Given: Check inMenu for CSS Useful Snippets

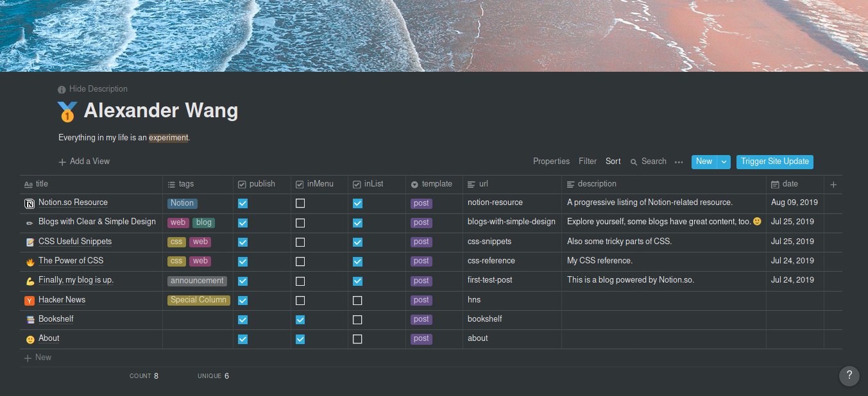Looking at the screenshot, I should click(300, 242).
